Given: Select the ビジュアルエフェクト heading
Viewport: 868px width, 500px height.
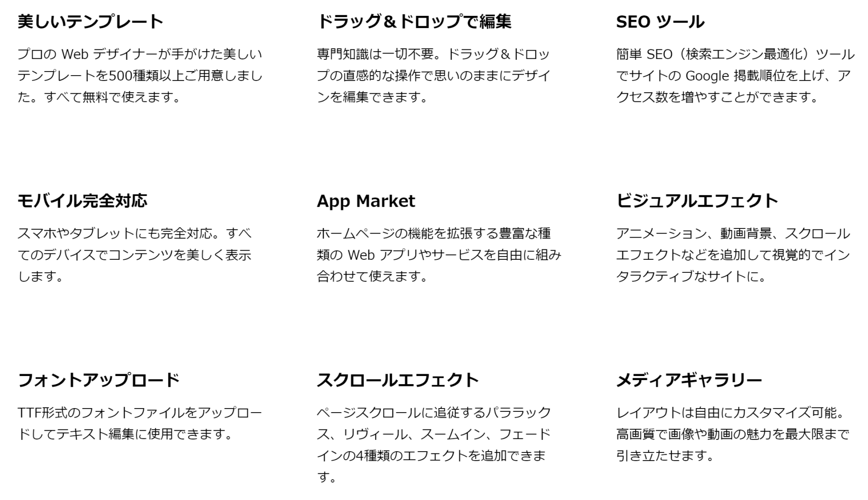Looking at the screenshot, I should (x=697, y=201).
